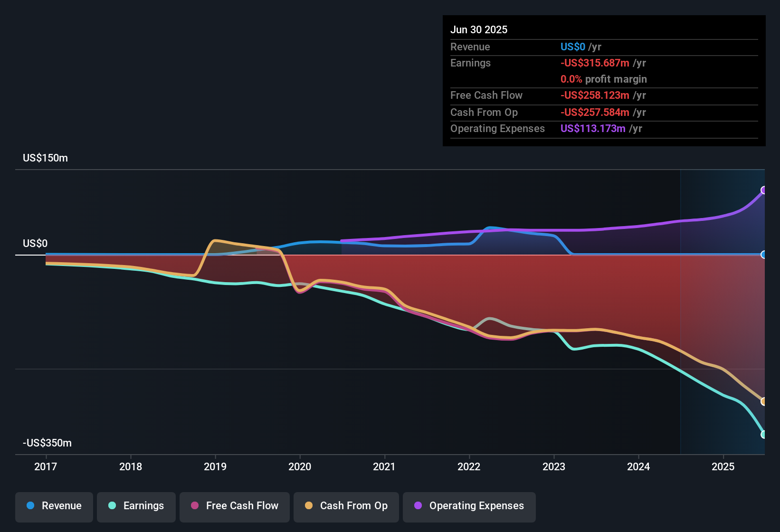Click the 2023 x-axis year label
780x532 pixels.
[x=554, y=467]
